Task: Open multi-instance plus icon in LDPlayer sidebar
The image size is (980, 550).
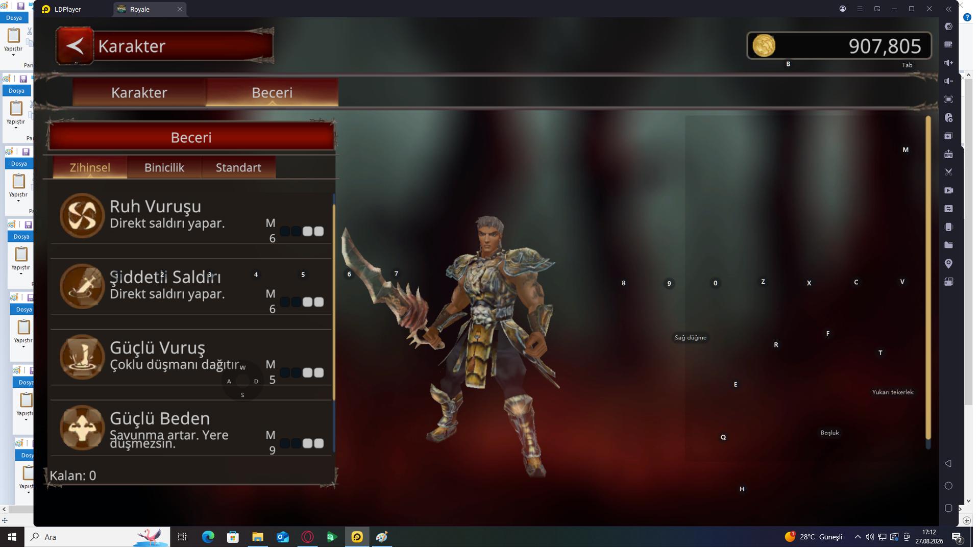Action: 948,136
